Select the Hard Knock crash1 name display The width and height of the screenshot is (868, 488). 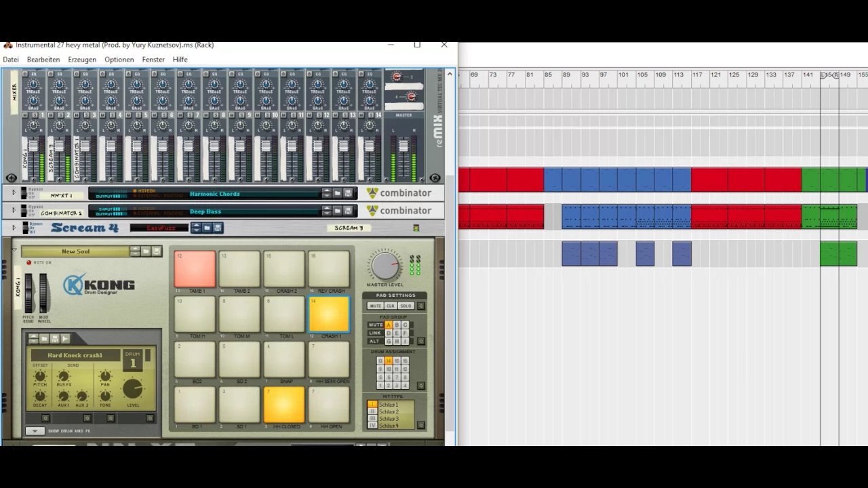(76, 355)
